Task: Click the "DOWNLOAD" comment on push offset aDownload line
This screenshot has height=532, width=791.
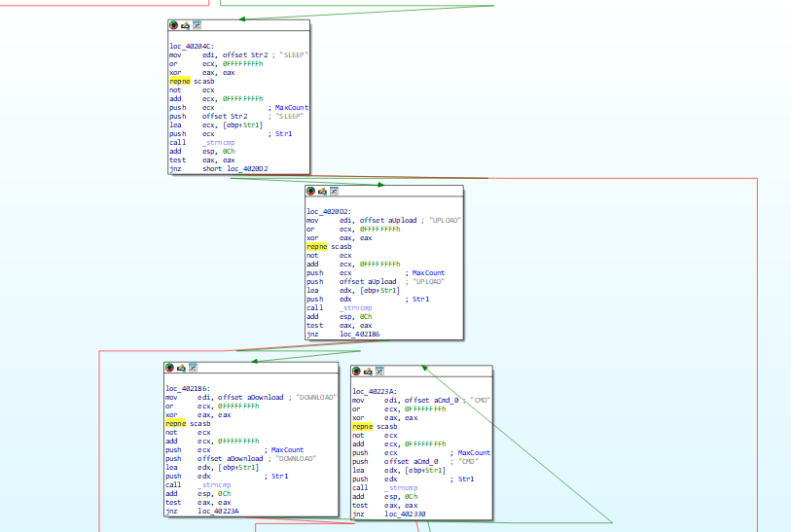Action: tap(296, 459)
